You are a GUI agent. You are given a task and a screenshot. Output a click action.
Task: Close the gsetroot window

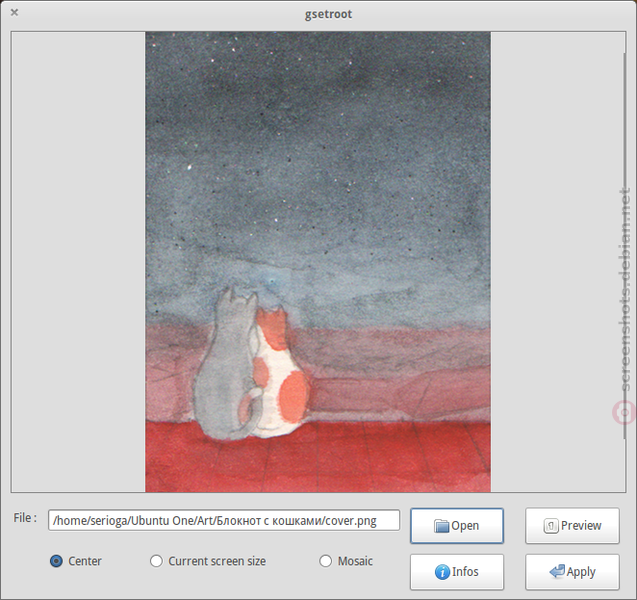tap(14, 13)
